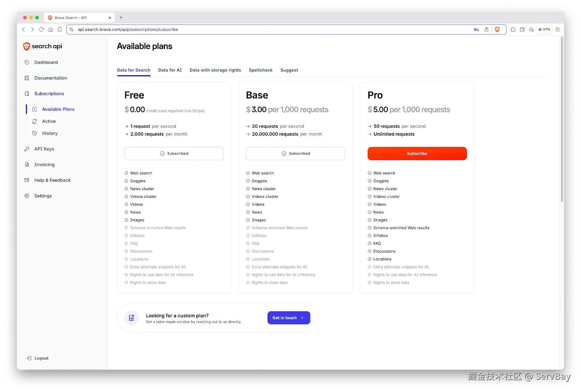
Task: Open Available Plans in sidebar
Action: pos(58,109)
